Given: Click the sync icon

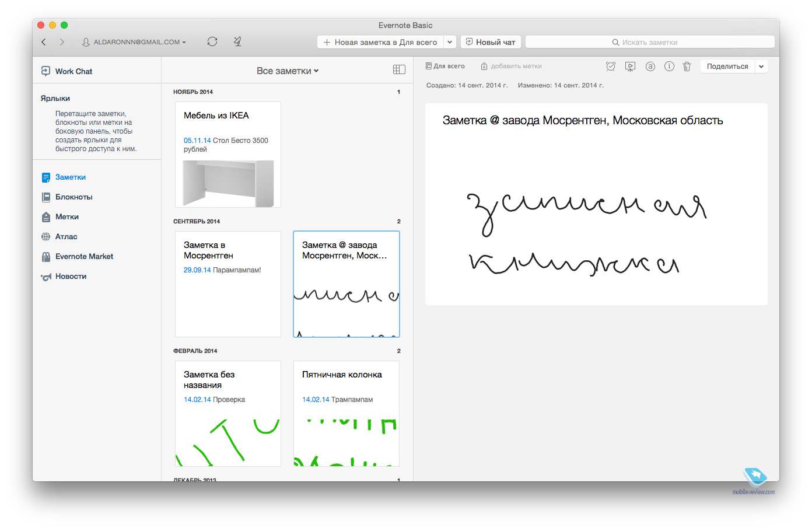Looking at the screenshot, I should coord(212,41).
